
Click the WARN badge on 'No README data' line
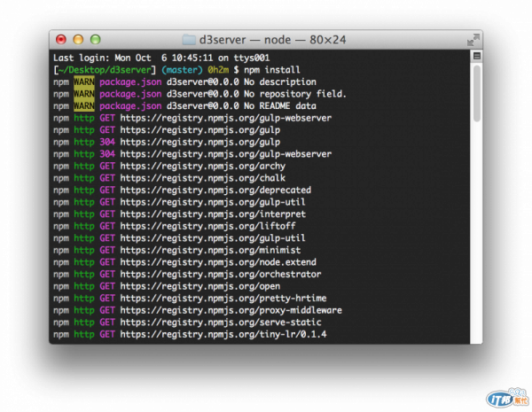pos(84,105)
